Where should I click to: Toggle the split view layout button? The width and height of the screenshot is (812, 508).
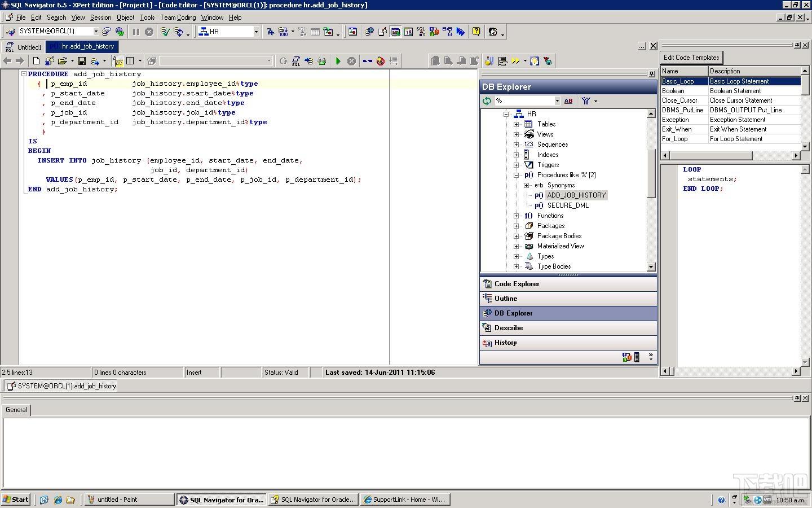point(130,61)
